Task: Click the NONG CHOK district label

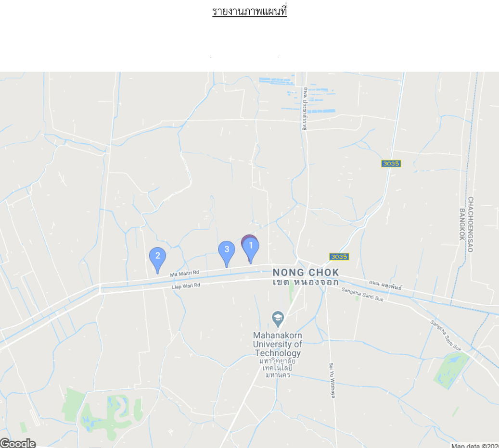Action: coord(306,273)
